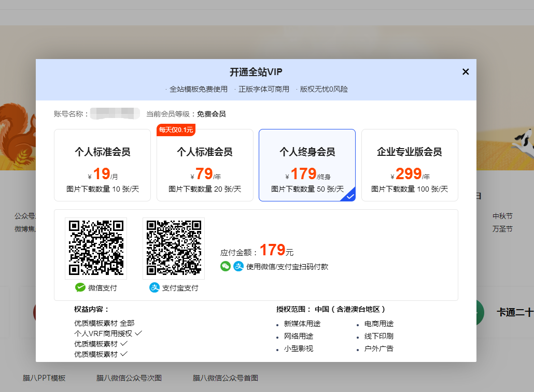Select the 179 lifetime personal membership plan
534x392 pixels.
pyautogui.click(x=307, y=165)
